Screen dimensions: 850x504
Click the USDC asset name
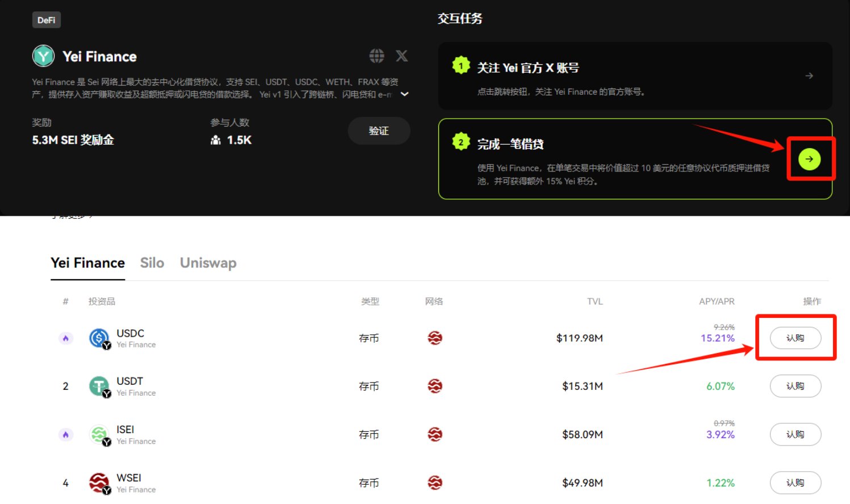click(x=130, y=333)
